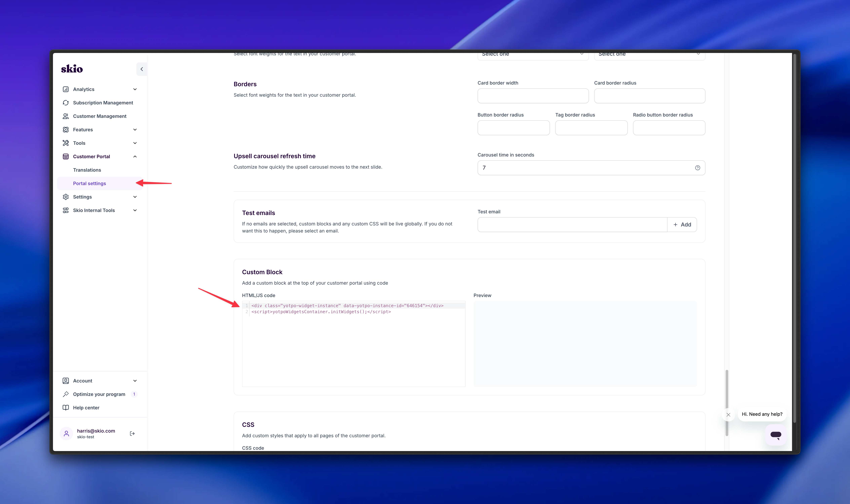850x504 pixels.
Task: Click the Analytics chart icon
Action: coord(66,89)
